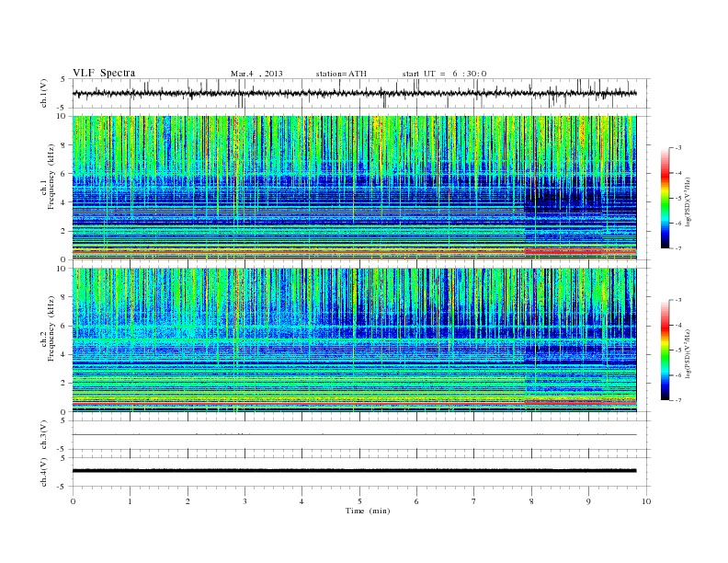
Task: Click the ch.1 spectrogram color bar
Action: coord(665,199)
